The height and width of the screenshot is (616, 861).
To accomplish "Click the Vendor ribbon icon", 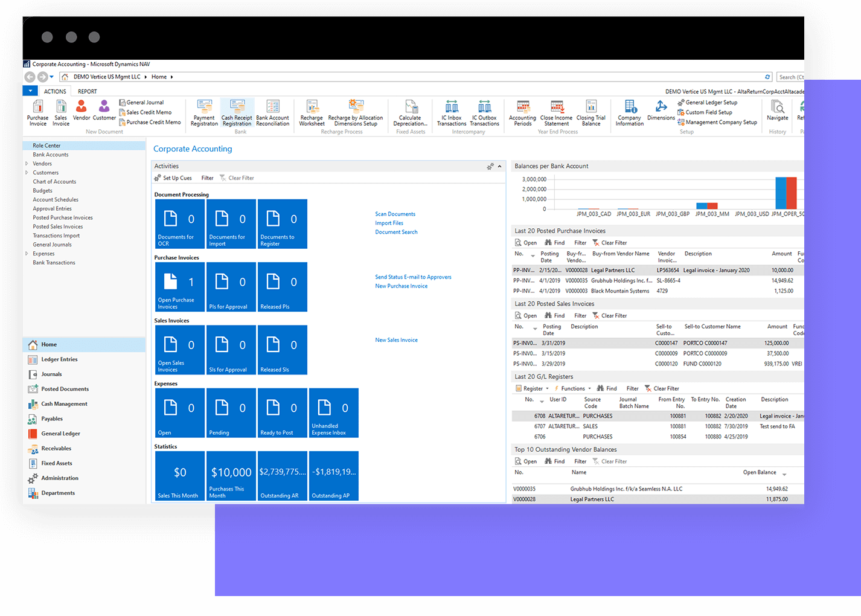I will pyautogui.click(x=82, y=111).
